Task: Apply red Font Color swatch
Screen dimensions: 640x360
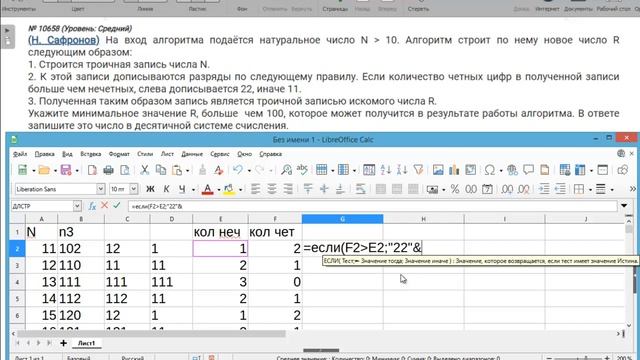Action: [207, 189]
